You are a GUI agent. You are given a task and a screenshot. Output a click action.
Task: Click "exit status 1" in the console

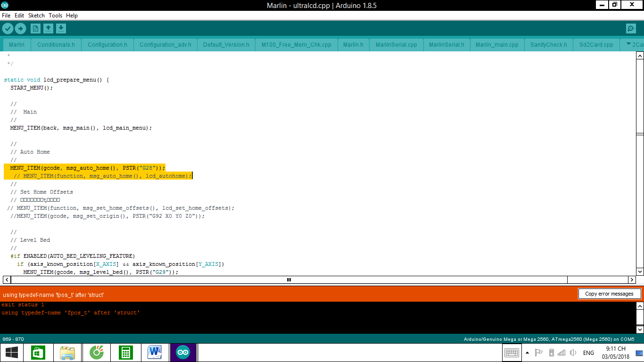click(x=23, y=304)
